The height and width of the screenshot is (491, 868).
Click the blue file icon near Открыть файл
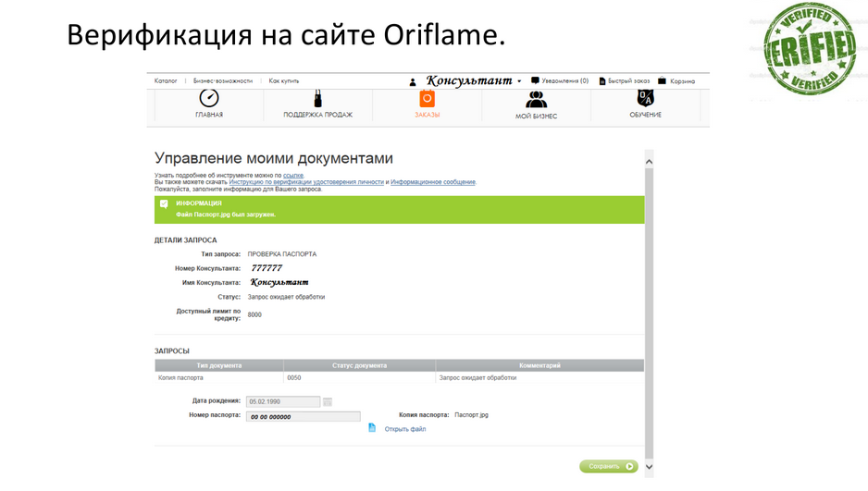point(372,428)
